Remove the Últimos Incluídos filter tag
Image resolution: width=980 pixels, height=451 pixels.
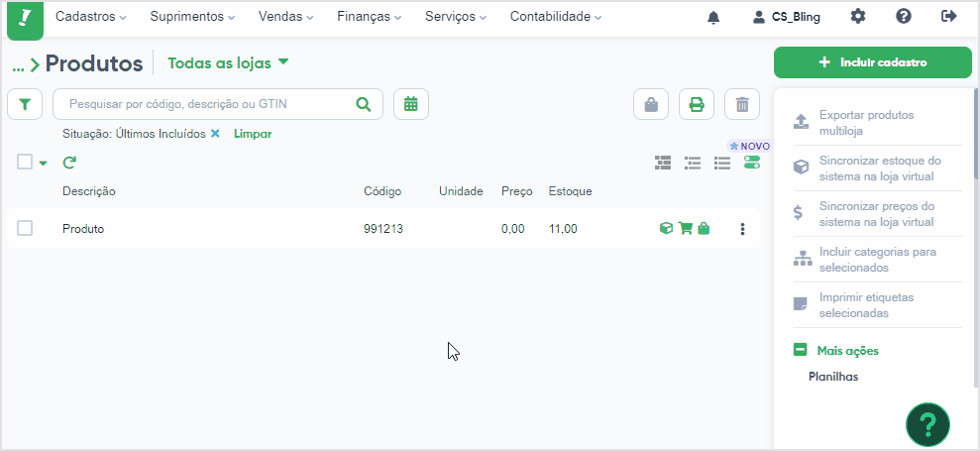click(x=215, y=133)
